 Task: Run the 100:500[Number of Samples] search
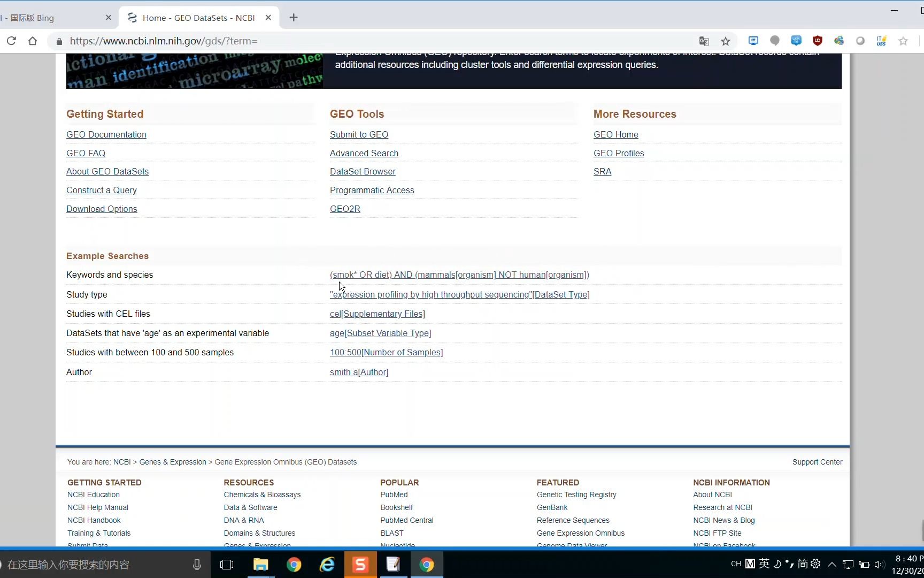click(x=387, y=353)
